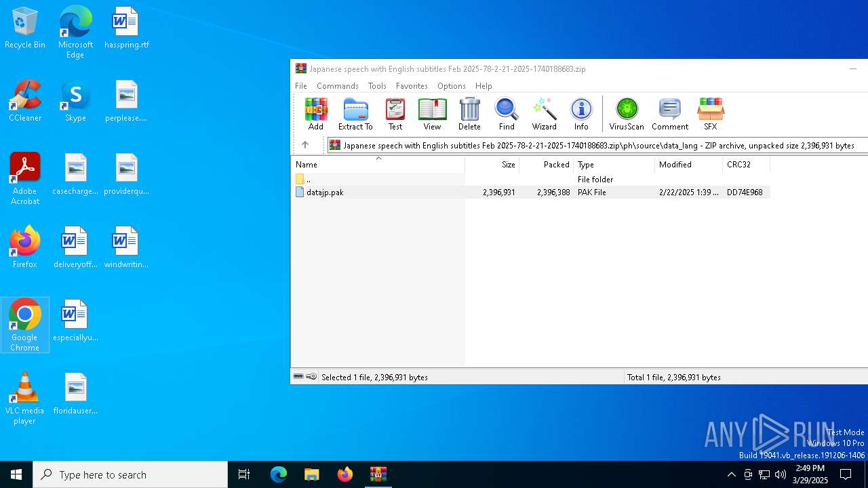The width and height of the screenshot is (868, 488).
Task: Select the Skype desktop shortcut
Action: (75, 102)
